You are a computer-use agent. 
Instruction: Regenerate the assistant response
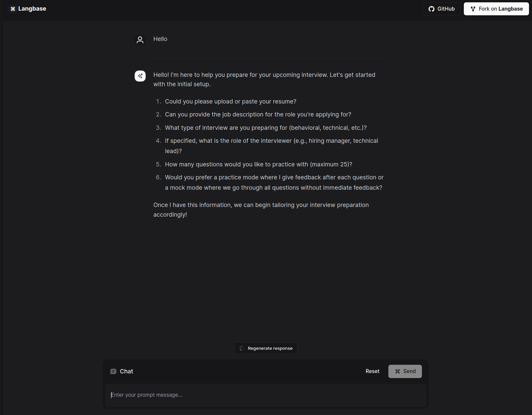pyautogui.click(x=266, y=348)
